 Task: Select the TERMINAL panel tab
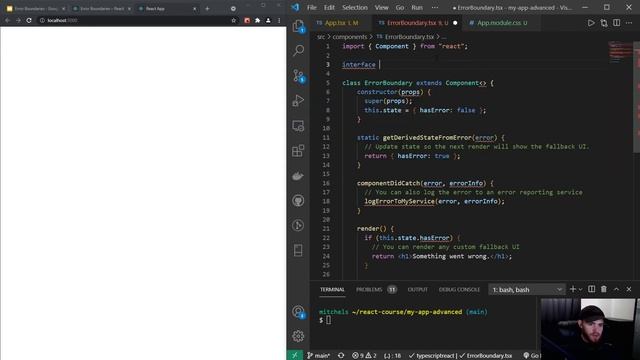[x=332, y=289]
